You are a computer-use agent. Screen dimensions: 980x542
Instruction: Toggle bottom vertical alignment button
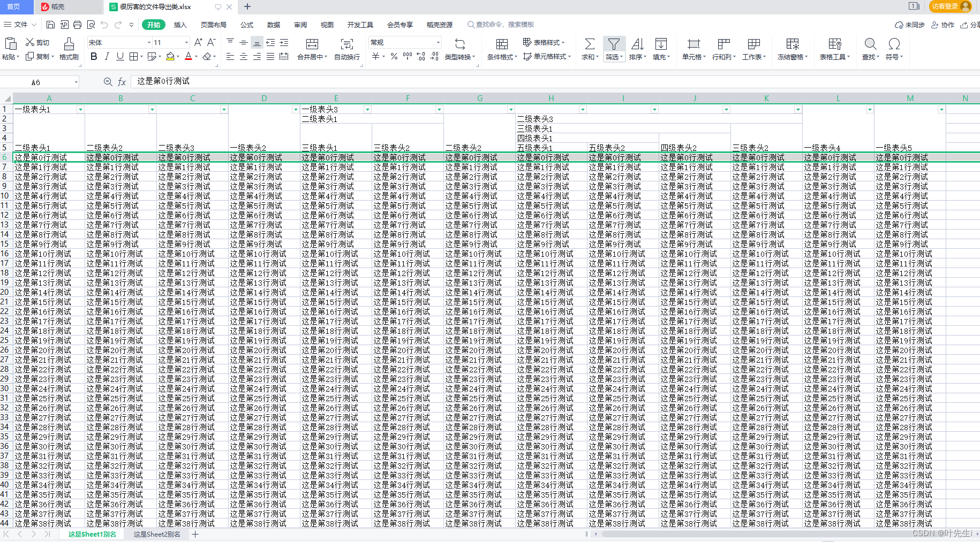(257, 42)
